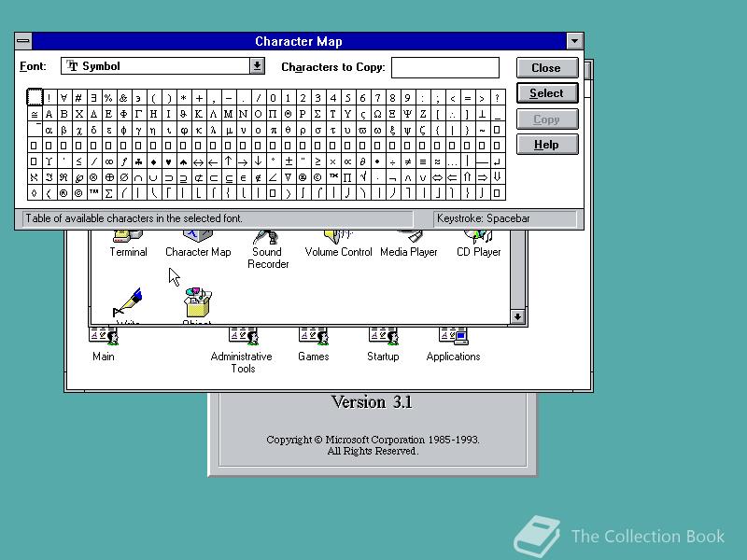The width and height of the screenshot is (747, 560).
Task: Click the Table of available characters status text
Action: point(134,218)
